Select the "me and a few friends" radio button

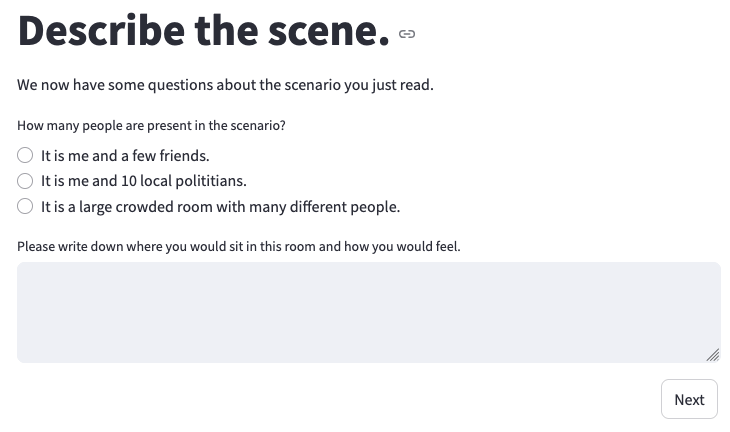[26, 156]
